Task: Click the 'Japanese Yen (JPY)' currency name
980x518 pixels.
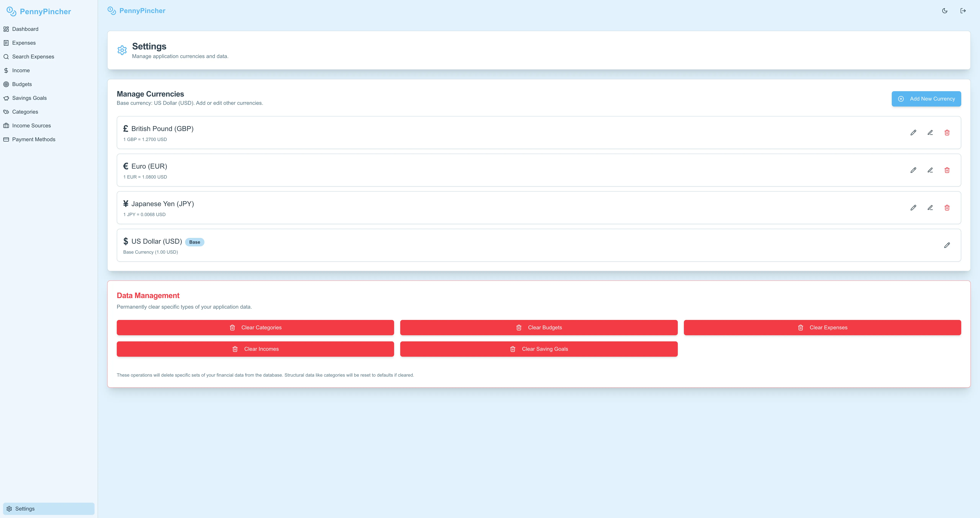Action: click(163, 204)
